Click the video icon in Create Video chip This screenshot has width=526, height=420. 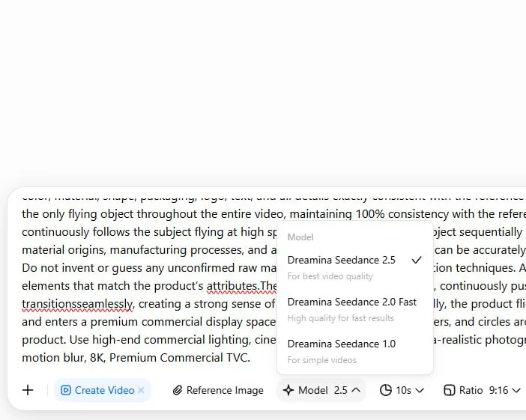pos(66,390)
